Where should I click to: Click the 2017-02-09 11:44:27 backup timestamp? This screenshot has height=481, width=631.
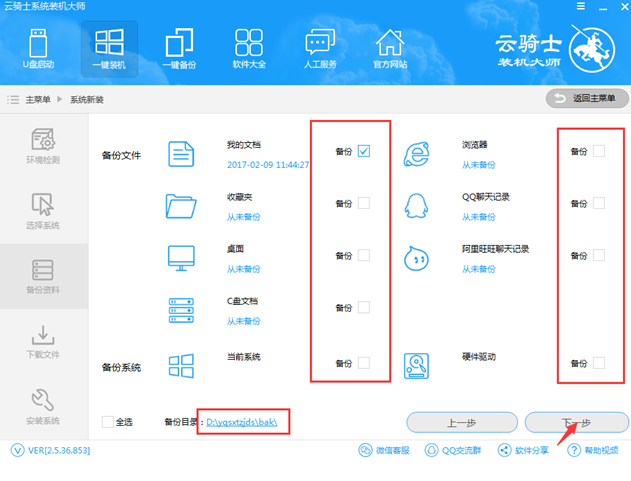(268, 165)
